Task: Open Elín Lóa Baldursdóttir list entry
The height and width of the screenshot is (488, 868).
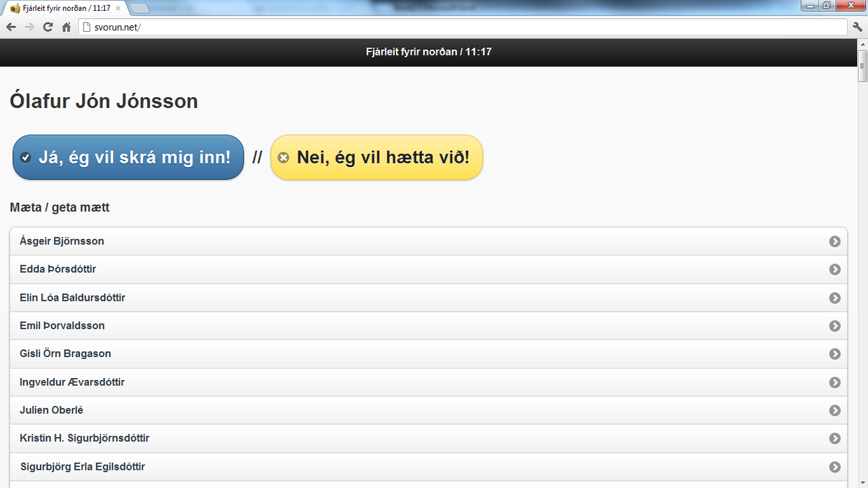Action: [429, 298]
